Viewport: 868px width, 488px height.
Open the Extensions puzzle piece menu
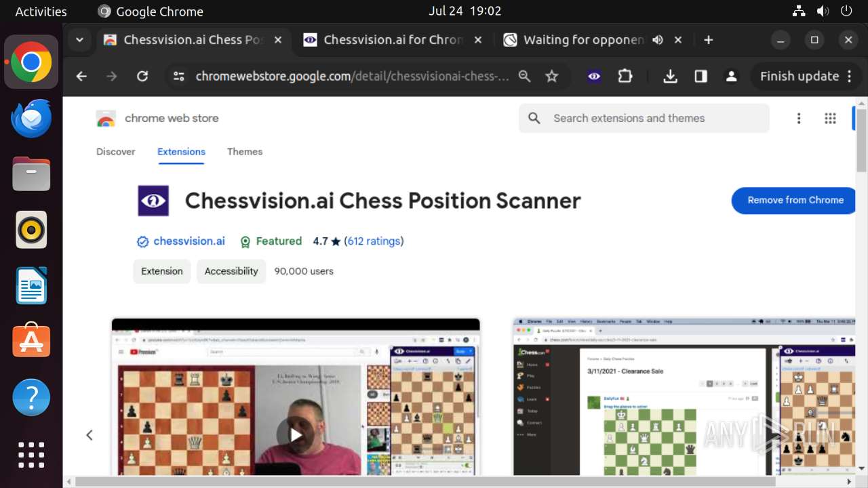pos(625,77)
